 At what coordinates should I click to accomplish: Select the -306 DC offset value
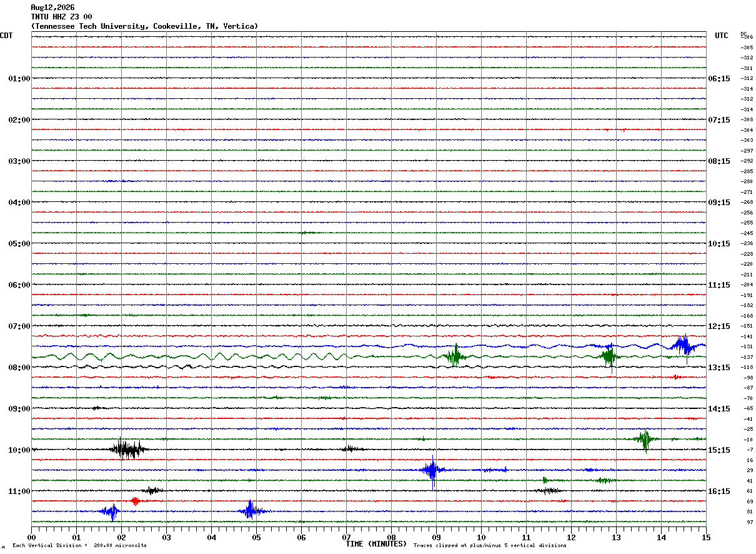point(747,38)
